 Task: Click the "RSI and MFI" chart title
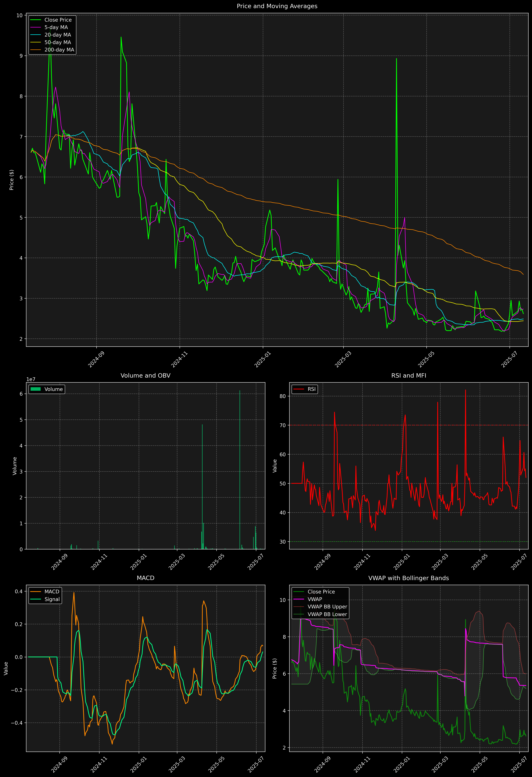coord(409,375)
